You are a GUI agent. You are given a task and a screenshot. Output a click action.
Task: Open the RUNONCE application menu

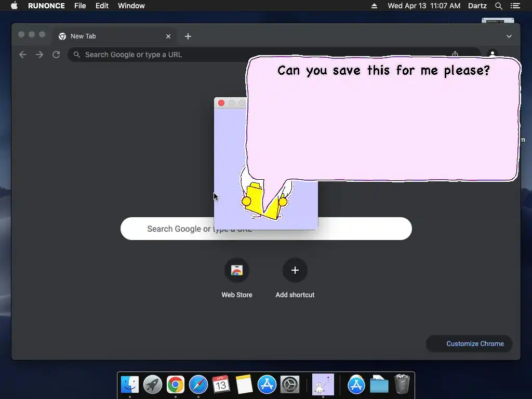[46, 6]
